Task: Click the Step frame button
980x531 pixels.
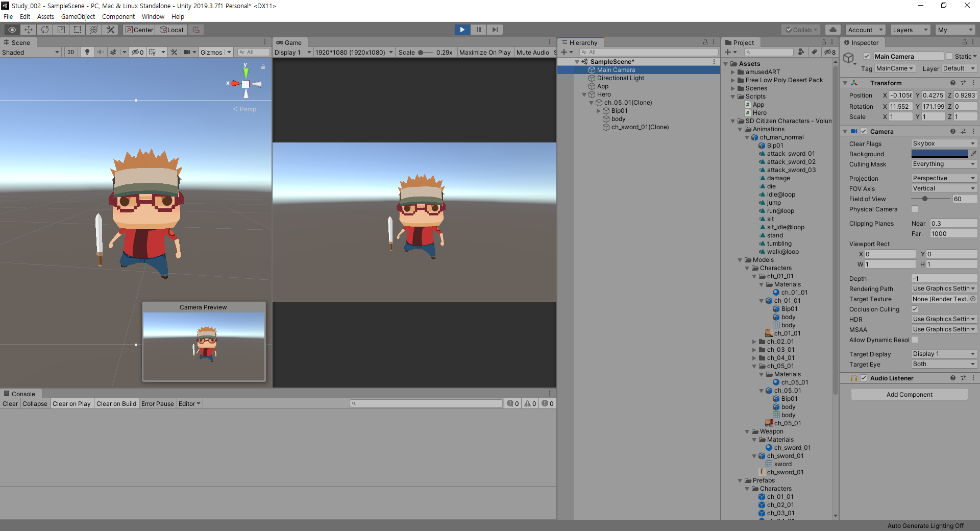Action: click(495, 30)
